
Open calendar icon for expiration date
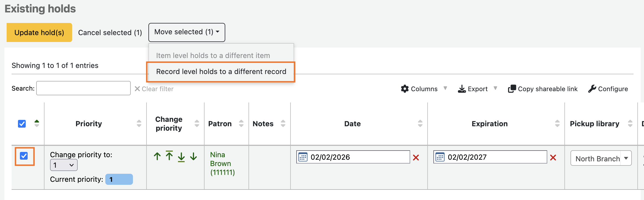coord(440,157)
